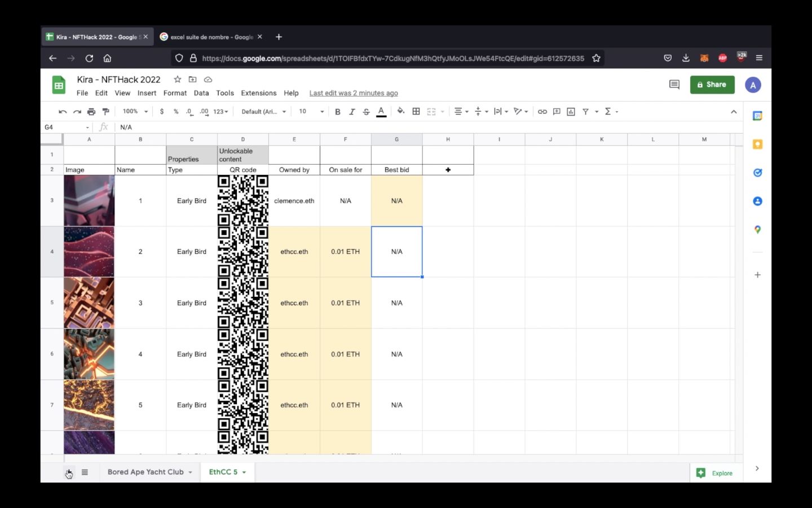812x508 pixels.
Task: Collapse the toolbar menus chevron
Action: (734, 112)
